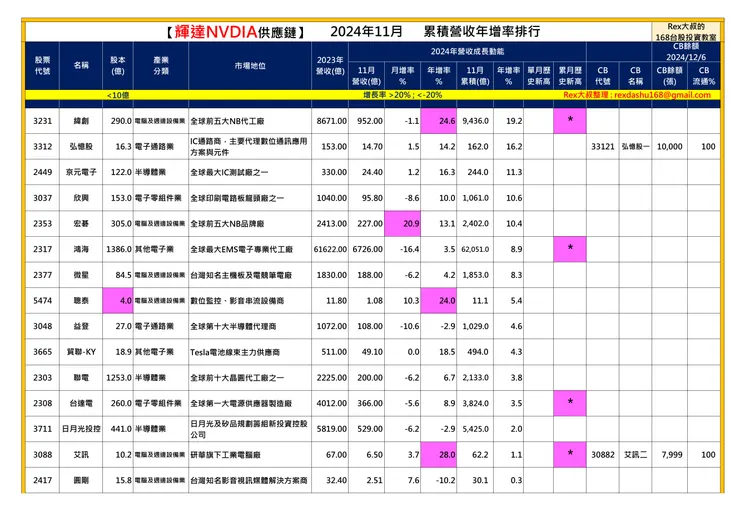Click the Rex大叔的168台股投資教室 label
Viewport: 740px width, 523px height.
pos(686,32)
